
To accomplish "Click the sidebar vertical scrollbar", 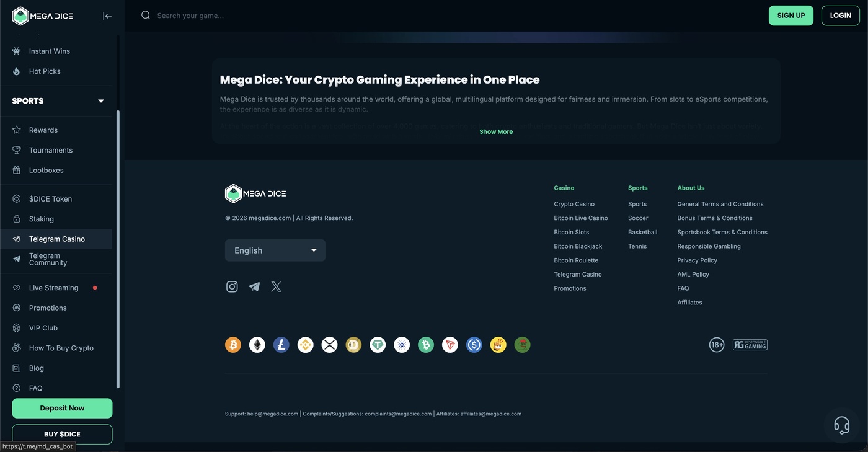I will [x=118, y=250].
